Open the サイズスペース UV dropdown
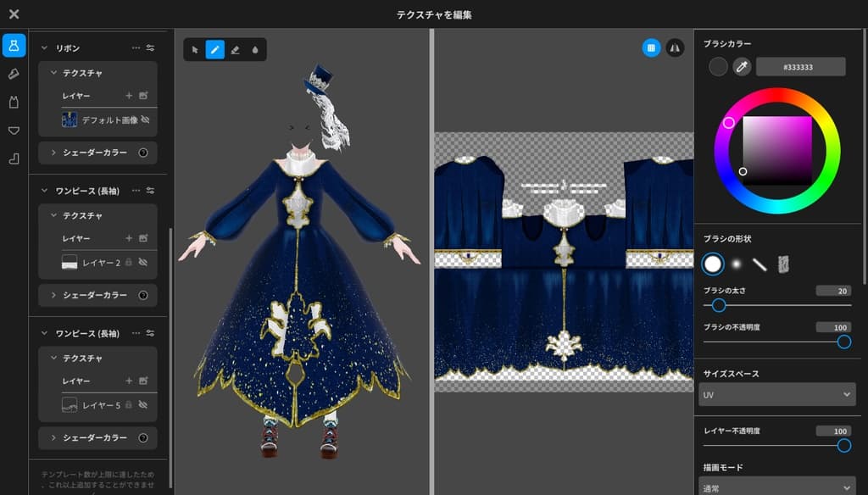This screenshot has height=495, width=868. tap(776, 395)
